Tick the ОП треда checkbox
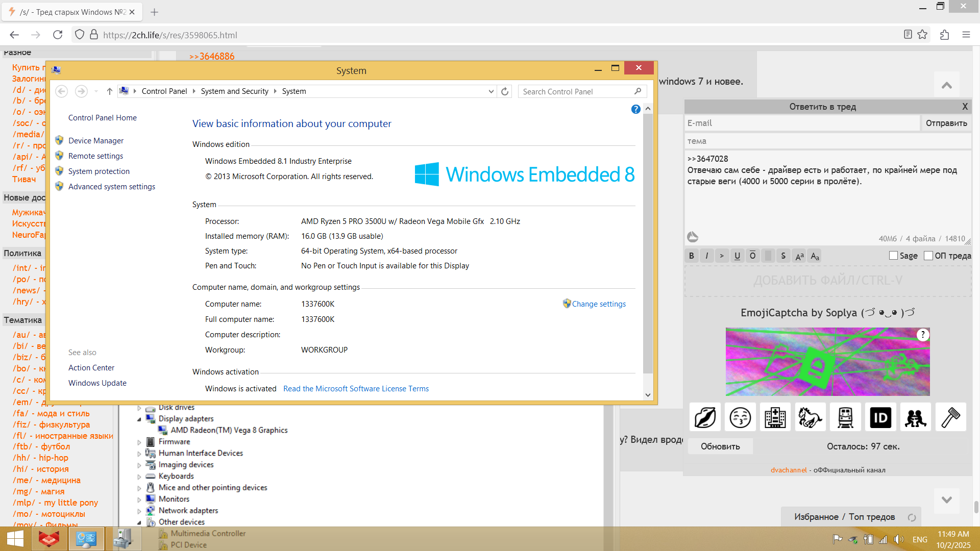 (928, 256)
